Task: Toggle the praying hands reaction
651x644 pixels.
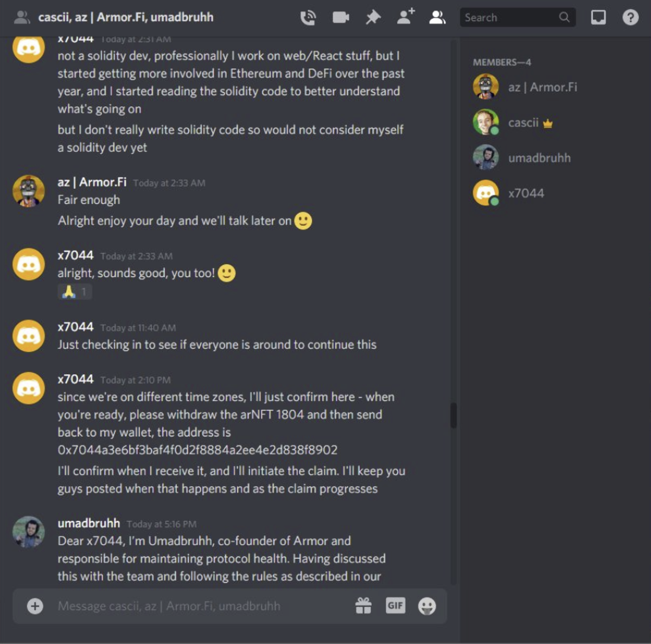Action: (x=74, y=292)
